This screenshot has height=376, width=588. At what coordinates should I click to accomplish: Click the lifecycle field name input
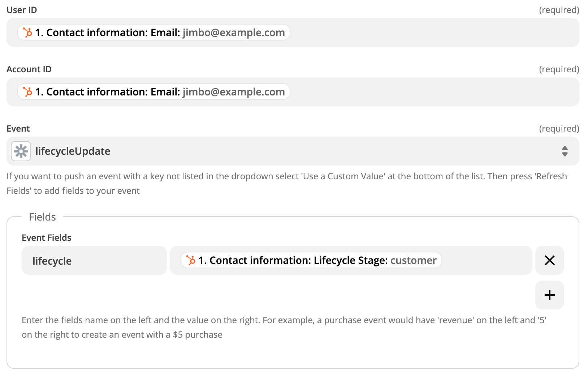(94, 260)
